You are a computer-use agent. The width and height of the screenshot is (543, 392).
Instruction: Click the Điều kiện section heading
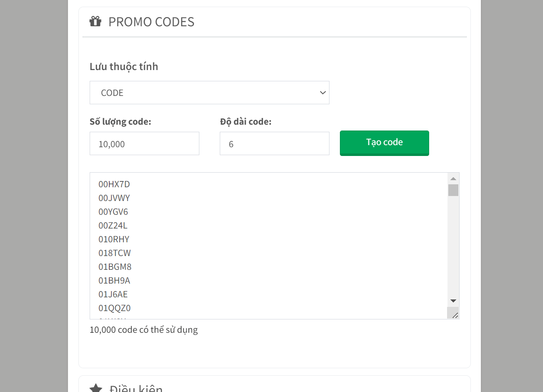click(x=136, y=388)
